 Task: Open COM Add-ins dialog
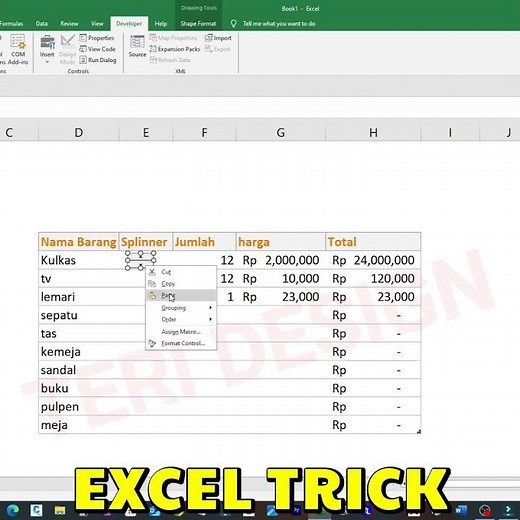(18, 49)
